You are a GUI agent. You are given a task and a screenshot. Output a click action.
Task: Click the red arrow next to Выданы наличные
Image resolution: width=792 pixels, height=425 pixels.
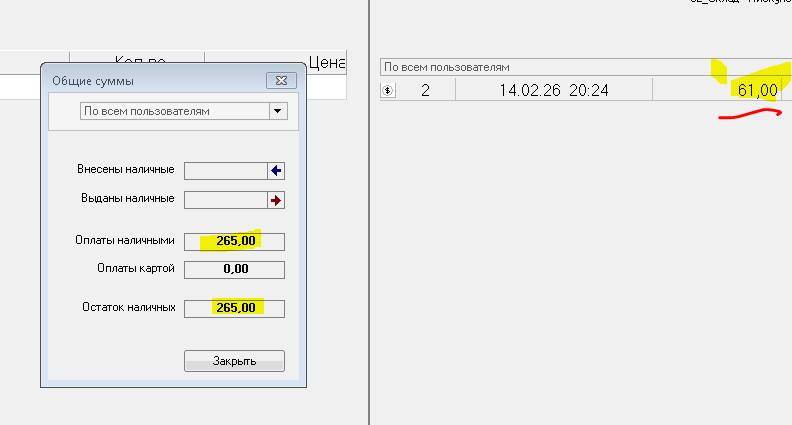click(x=276, y=200)
